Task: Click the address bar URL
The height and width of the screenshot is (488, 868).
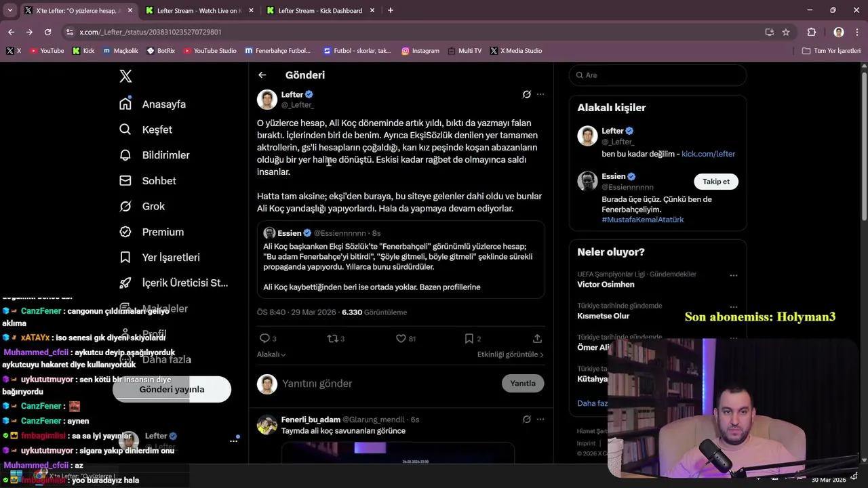Action: click(151, 32)
